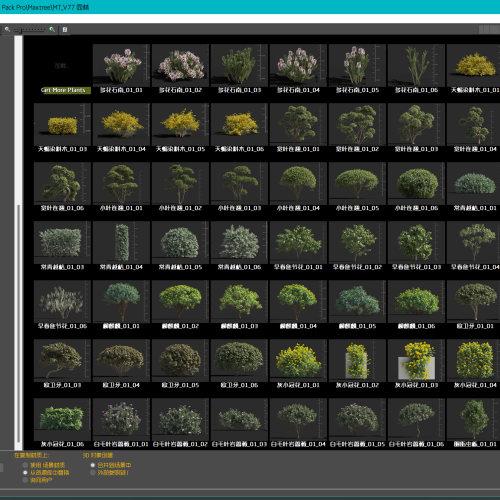
Task: Select plant thumbnail 多花石南_01_02
Action: point(180,65)
